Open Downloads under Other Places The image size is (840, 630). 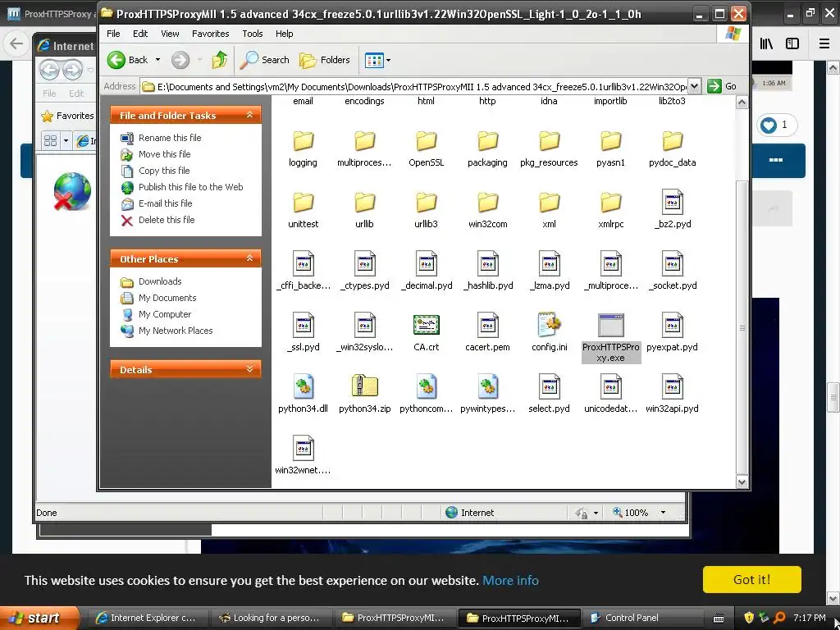pos(160,281)
